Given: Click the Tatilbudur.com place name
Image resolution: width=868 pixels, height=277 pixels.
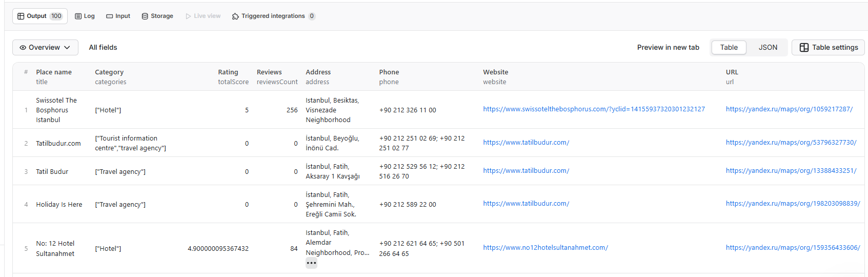Looking at the screenshot, I should pos(58,144).
